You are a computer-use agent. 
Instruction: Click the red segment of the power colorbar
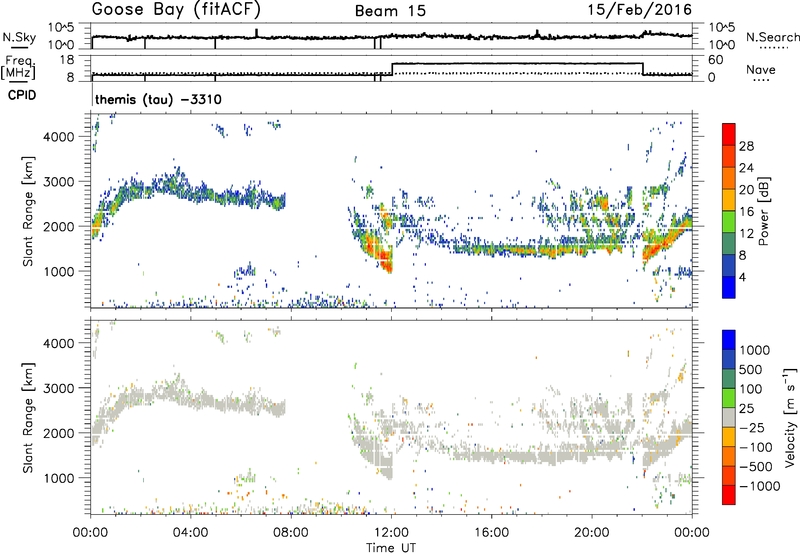(729, 135)
